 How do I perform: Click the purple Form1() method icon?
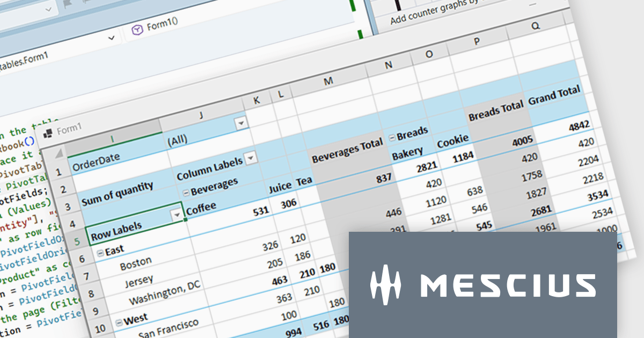pos(138,29)
